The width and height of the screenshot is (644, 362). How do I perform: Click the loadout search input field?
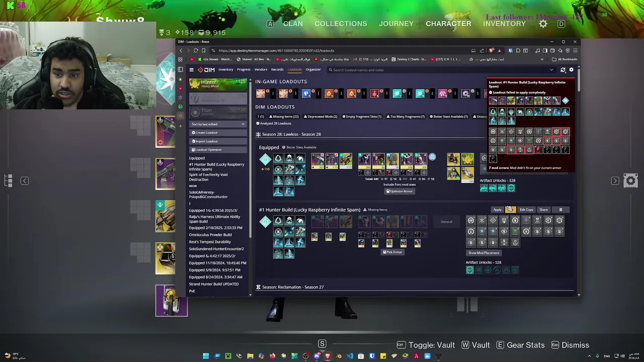coord(438,70)
